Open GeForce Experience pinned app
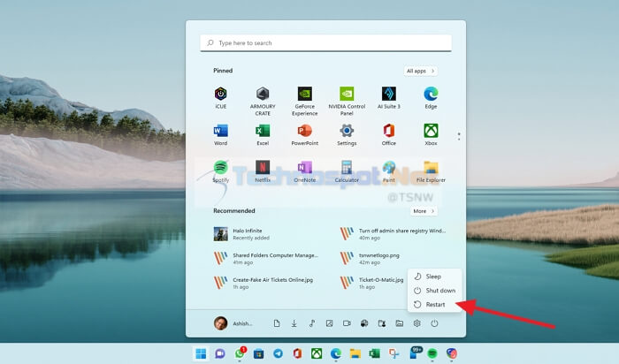The width and height of the screenshot is (619, 364). coord(305,102)
